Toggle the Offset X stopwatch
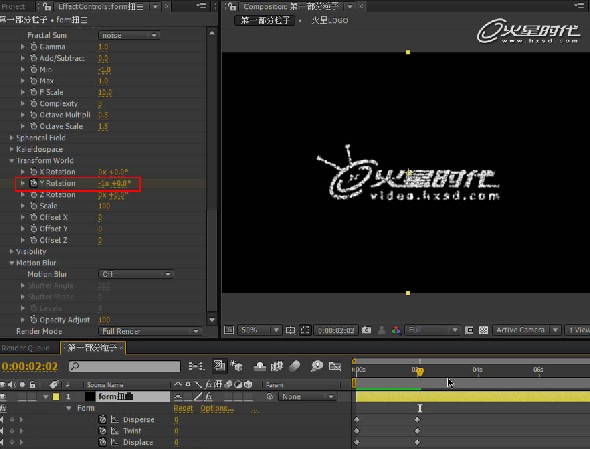Image resolution: width=590 pixels, height=449 pixels. pos(33,217)
